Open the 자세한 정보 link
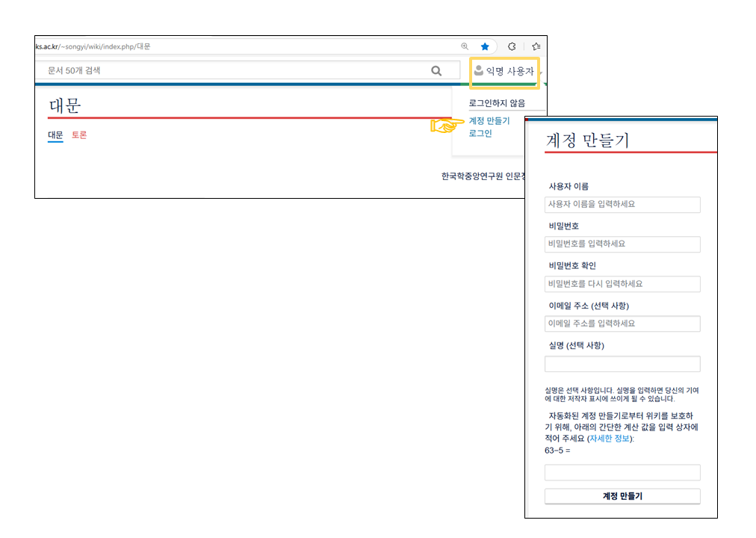 point(610,439)
